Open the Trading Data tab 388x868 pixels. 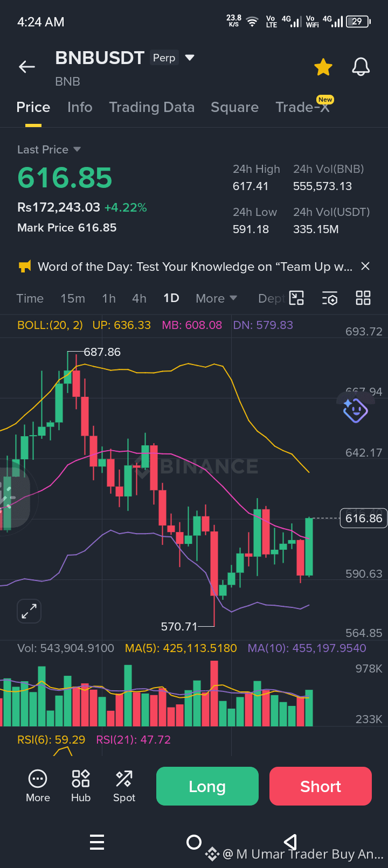(151, 107)
